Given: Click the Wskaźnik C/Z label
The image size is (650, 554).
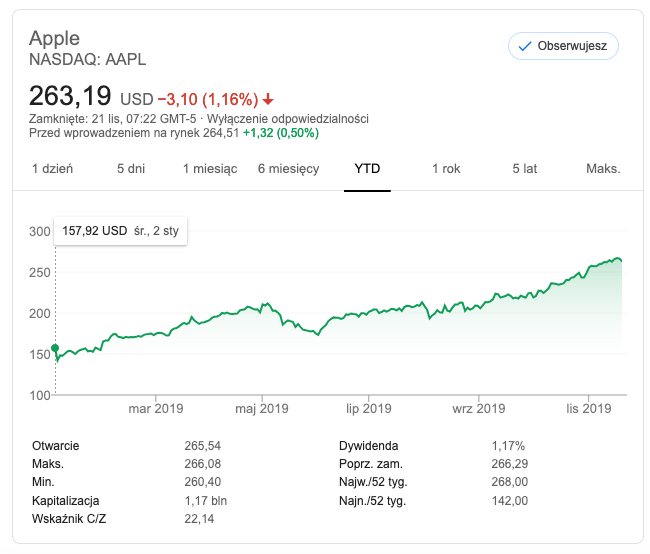Looking at the screenshot, I should coord(69,519).
